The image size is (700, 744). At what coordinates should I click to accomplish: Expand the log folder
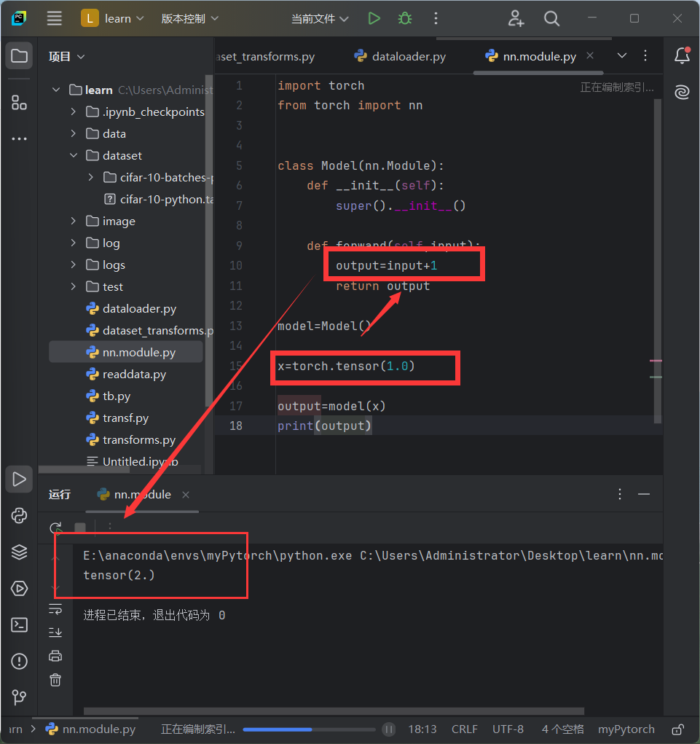point(73,243)
